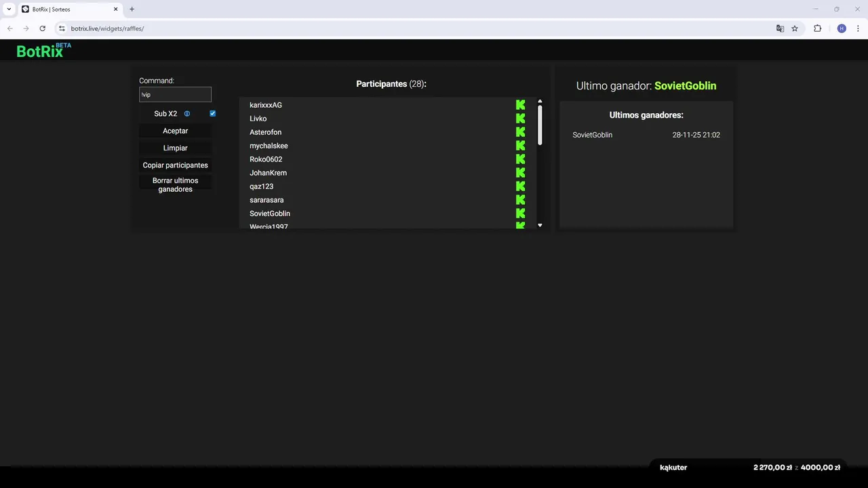Click Copiar participantes button
Image resolution: width=868 pixels, height=488 pixels.
[176, 165]
